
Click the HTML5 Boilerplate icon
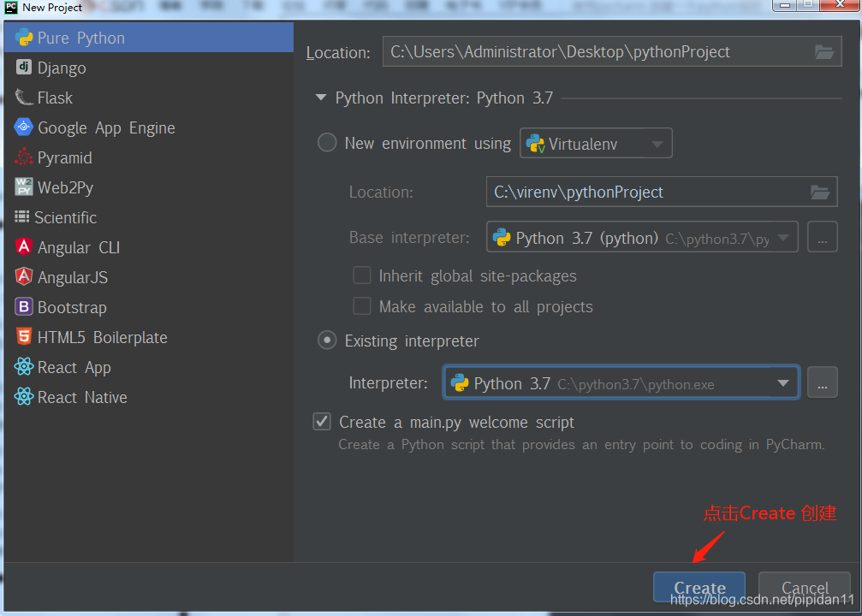pyautogui.click(x=23, y=336)
